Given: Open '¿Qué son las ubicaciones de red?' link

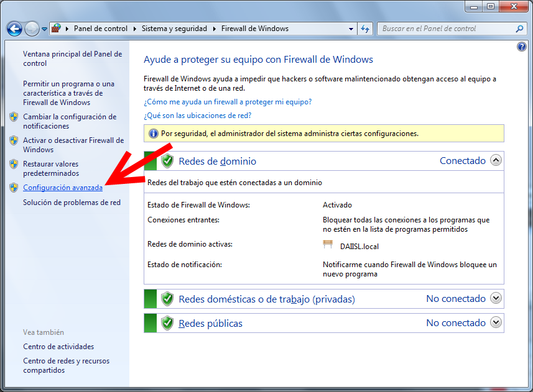Looking at the screenshot, I should [198, 116].
